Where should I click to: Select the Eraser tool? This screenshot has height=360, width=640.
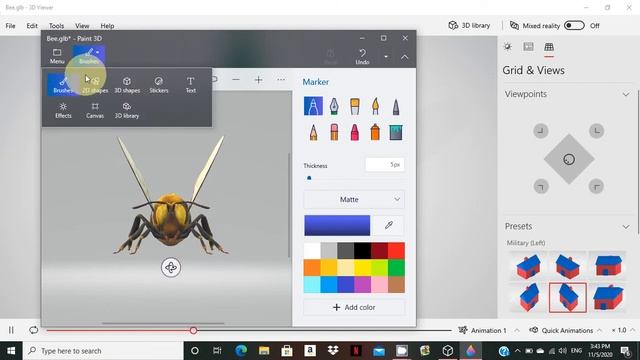click(334, 132)
